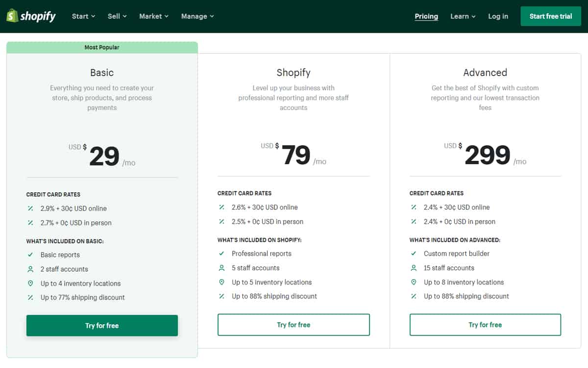Image resolution: width=588 pixels, height=368 pixels.
Task: Click the Shopify bag logo
Action: tap(13, 16)
